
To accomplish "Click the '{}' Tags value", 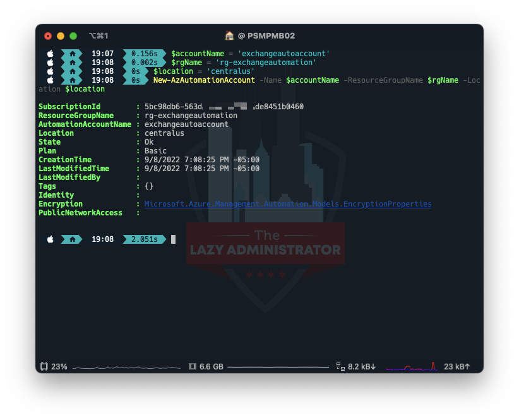I will (149, 186).
